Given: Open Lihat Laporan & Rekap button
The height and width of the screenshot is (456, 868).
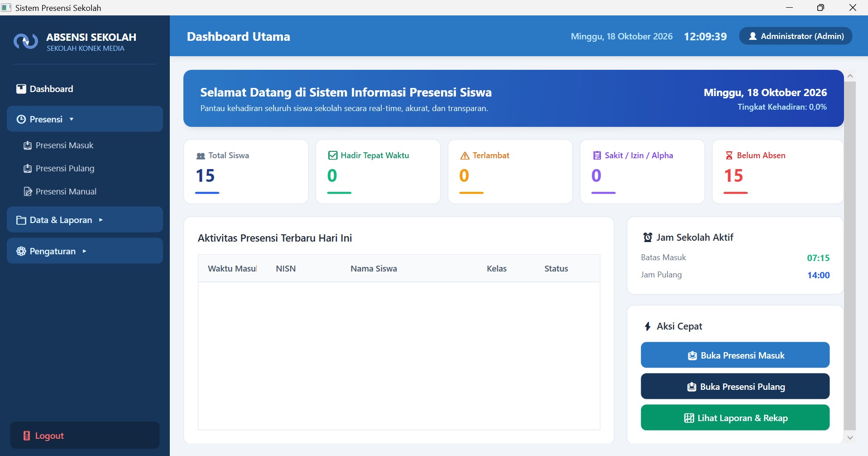Looking at the screenshot, I should (735, 417).
